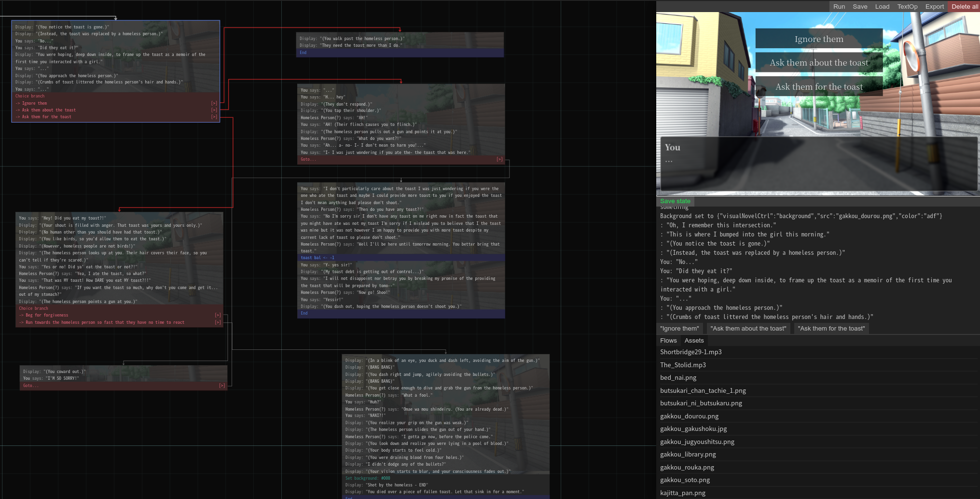Click the connector icon beside "Beg for forgiveness"

pos(217,315)
